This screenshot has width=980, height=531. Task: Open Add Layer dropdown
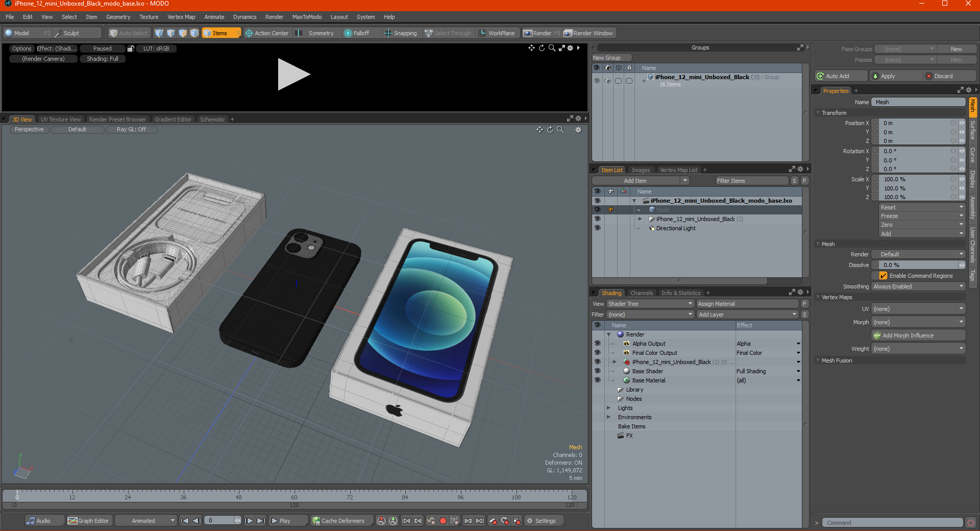point(747,315)
